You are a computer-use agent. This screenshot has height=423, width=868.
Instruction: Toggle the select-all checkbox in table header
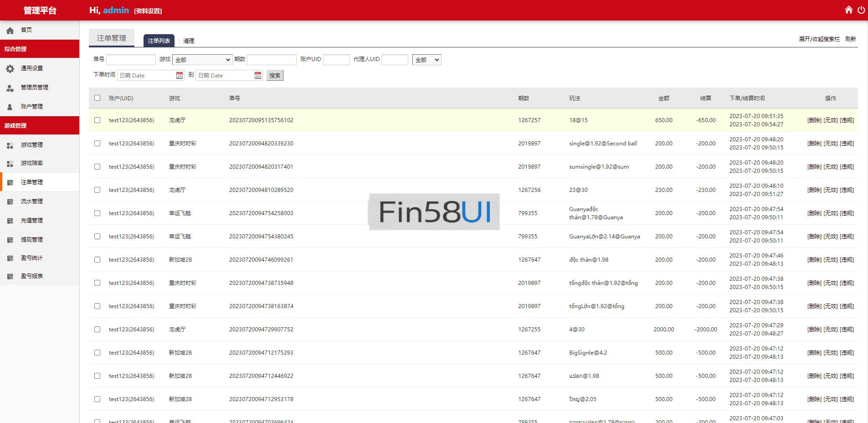click(97, 98)
